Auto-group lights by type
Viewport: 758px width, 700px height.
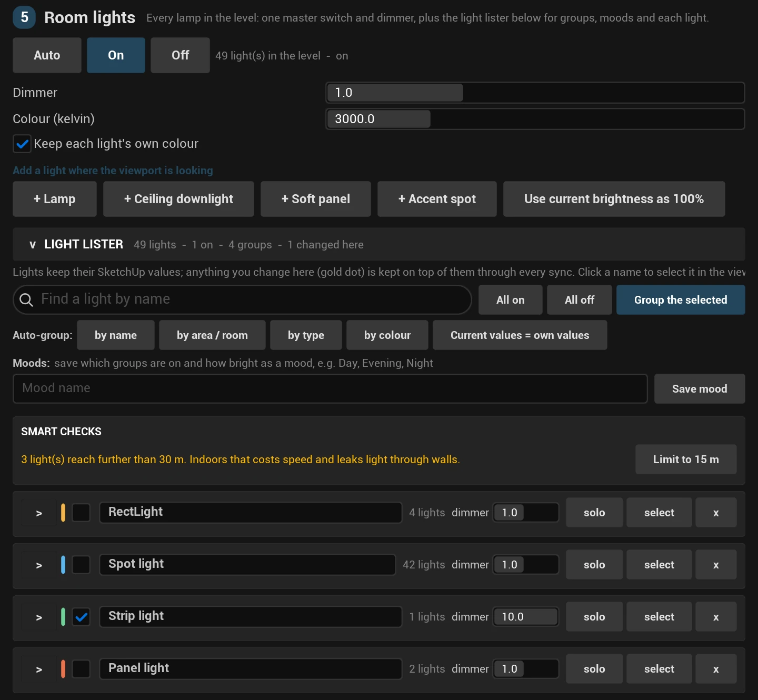[306, 335]
